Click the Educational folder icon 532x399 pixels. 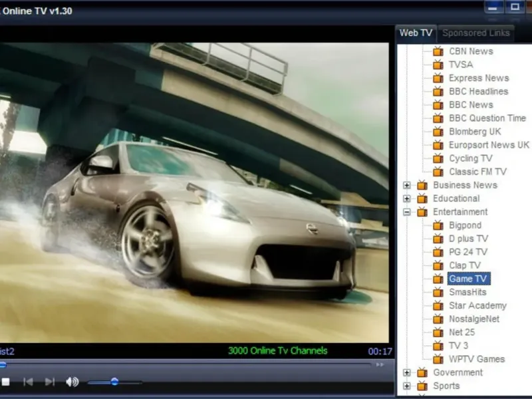coord(422,198)
